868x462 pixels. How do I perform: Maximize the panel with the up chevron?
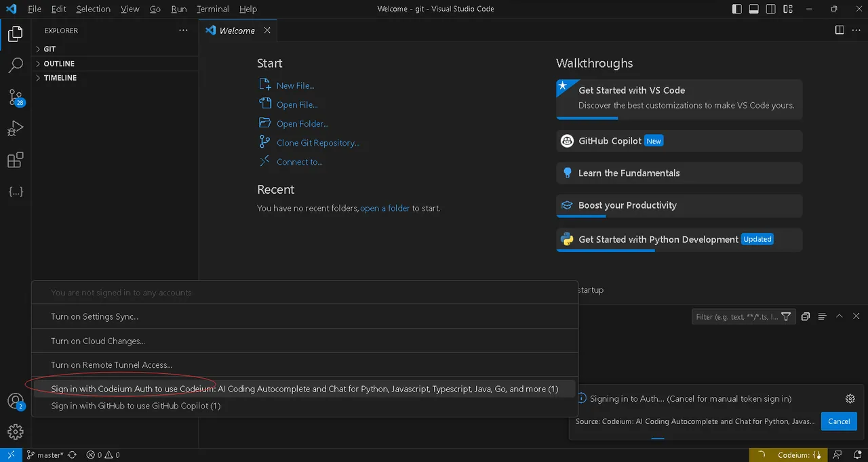(840, 316)
